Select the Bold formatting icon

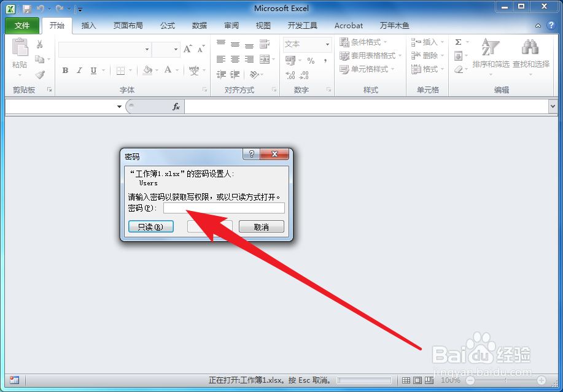(x=64, y=70)
